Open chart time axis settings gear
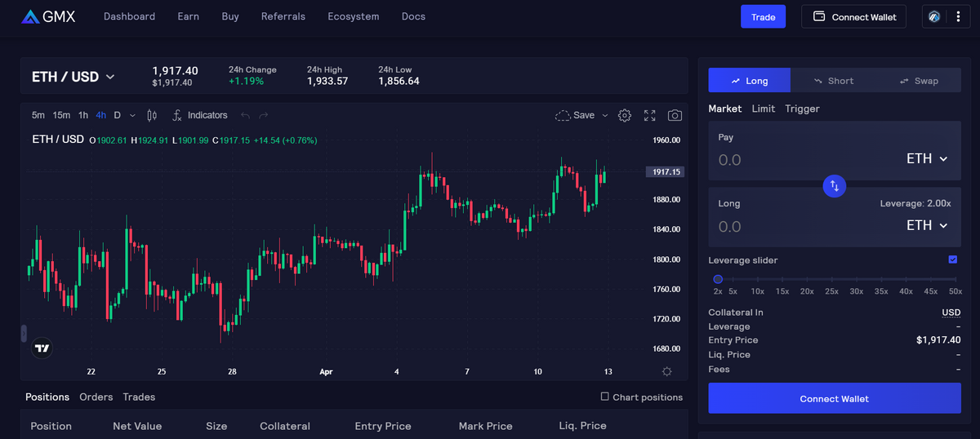Viewport: 980px width, 439px height. click(x=666, y=371)
